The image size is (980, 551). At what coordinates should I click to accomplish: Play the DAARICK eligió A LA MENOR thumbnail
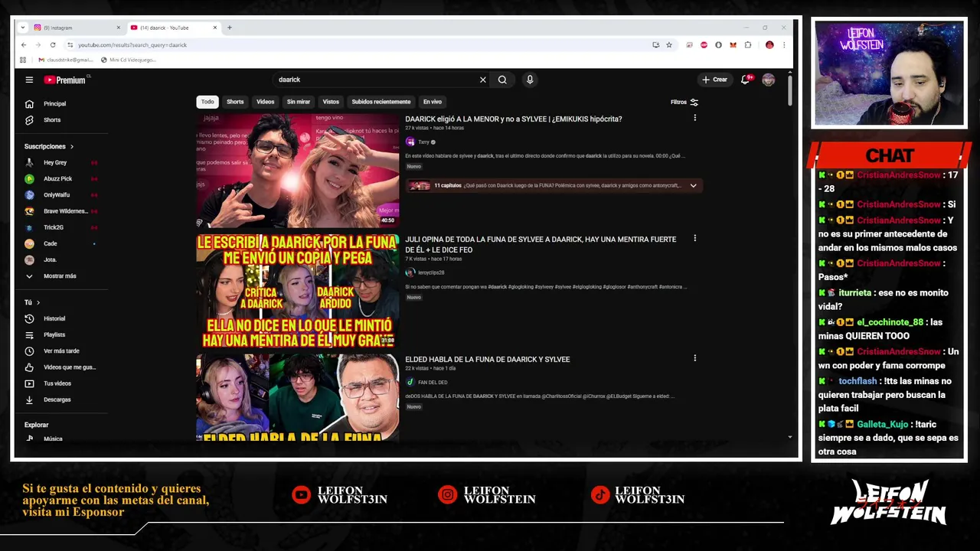(x=297, y=171)
